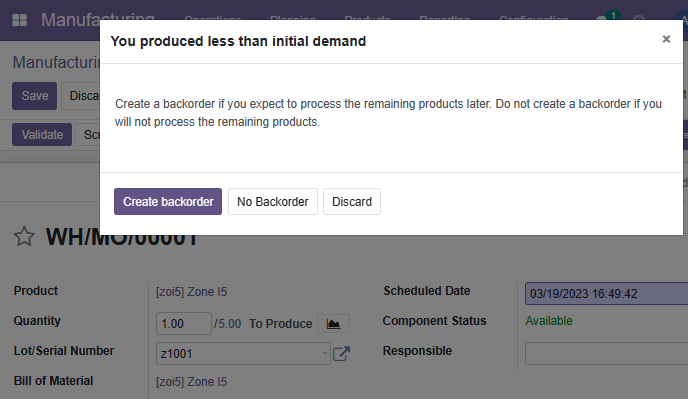Edit the produced quantity field 1.00

tap(184, 324)
